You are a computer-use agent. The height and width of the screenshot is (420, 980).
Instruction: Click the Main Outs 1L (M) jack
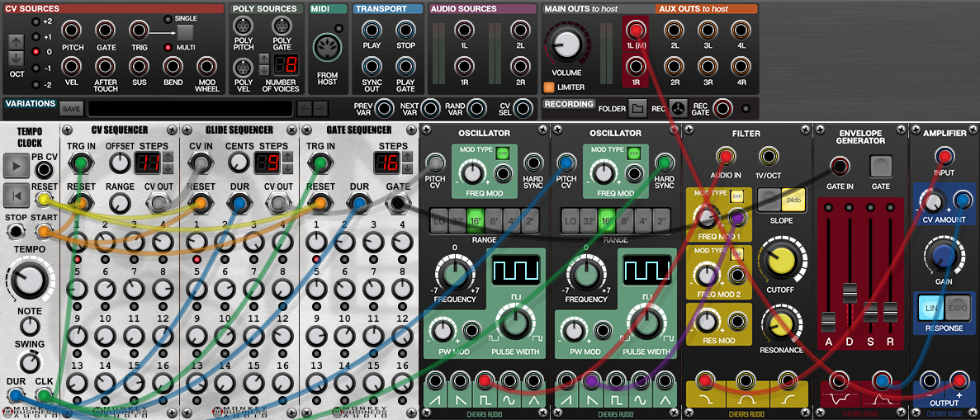coord(636,30)
